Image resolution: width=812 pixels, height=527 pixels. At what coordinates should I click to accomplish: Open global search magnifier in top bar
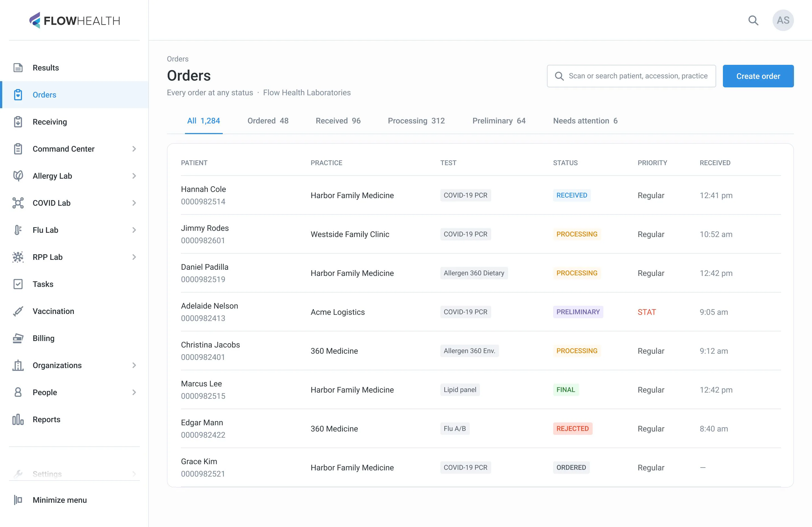[x=753, y=21]
